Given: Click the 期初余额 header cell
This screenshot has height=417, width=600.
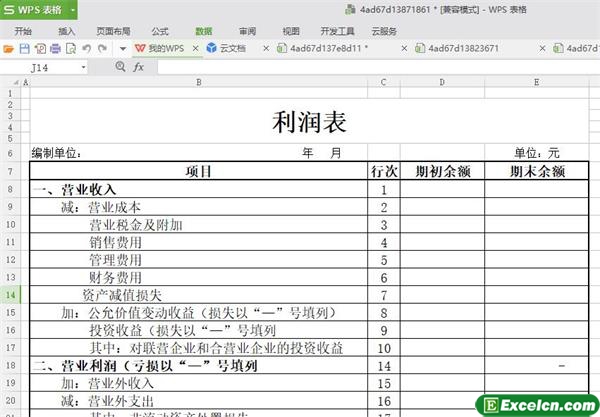Looking at the screenshot, I should pos(442,171).
